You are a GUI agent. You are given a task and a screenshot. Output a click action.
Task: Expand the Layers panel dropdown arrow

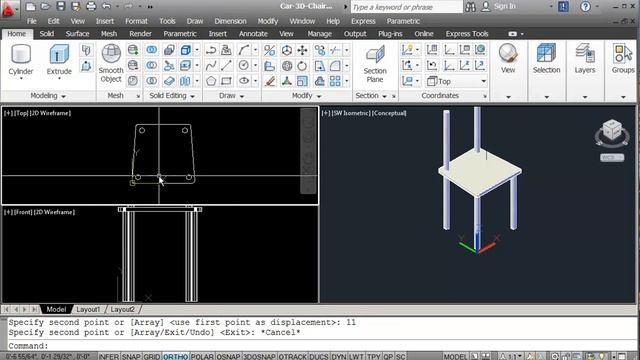pos(584,97)
